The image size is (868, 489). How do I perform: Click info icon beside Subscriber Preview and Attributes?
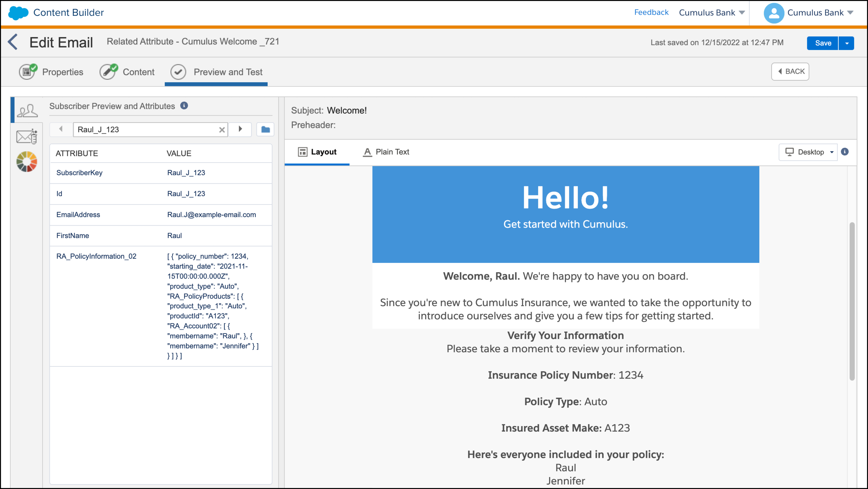(184, 106)
